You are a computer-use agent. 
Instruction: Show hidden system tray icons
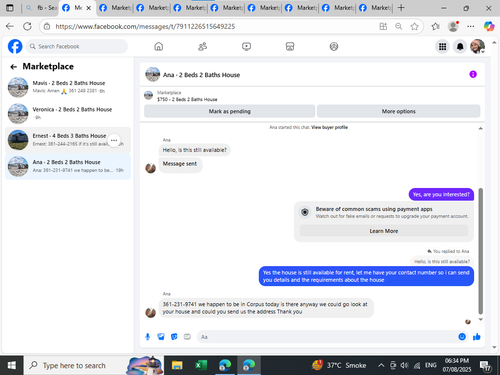[x=381, y=366]
